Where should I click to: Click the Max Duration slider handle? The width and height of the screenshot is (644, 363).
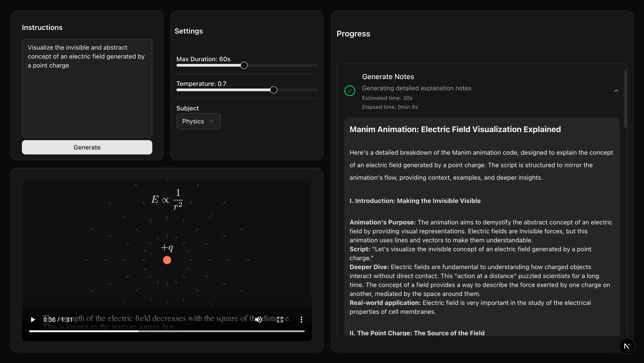[244, 65]
